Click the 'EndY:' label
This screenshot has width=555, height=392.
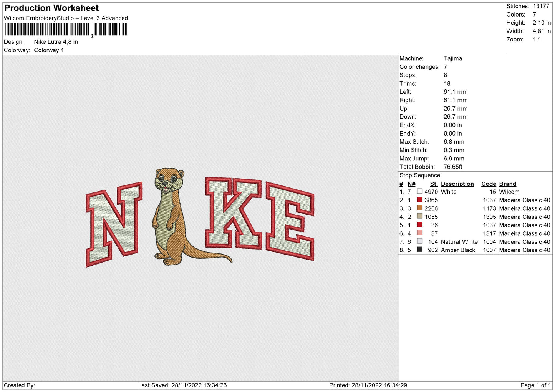pos(408,134)
